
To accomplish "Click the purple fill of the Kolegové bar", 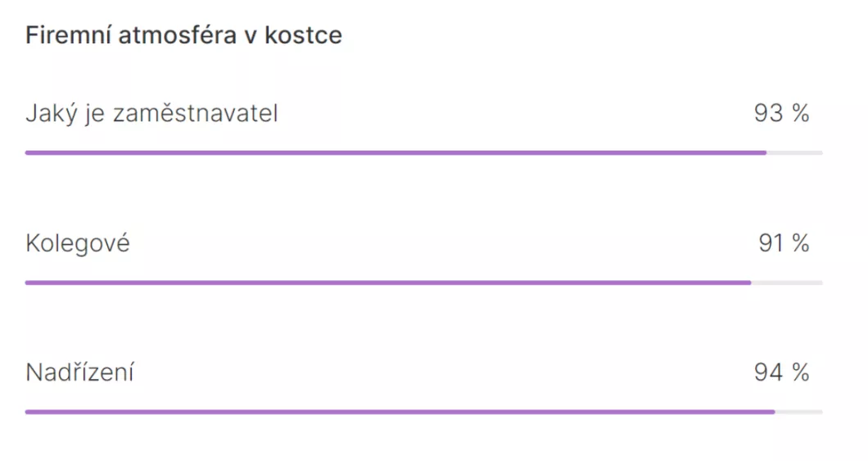I will [x=388, y=282].
